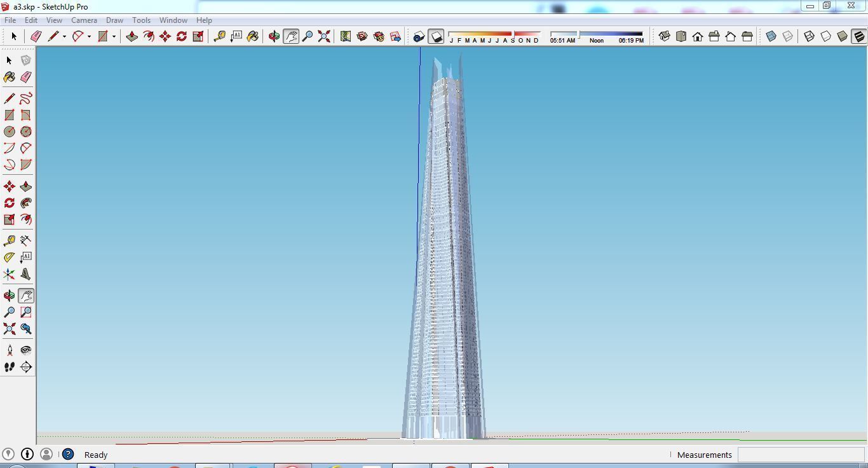Toggle Shaded With Textures style
This screenshot has width=868, height=468.
click(858, 37)
